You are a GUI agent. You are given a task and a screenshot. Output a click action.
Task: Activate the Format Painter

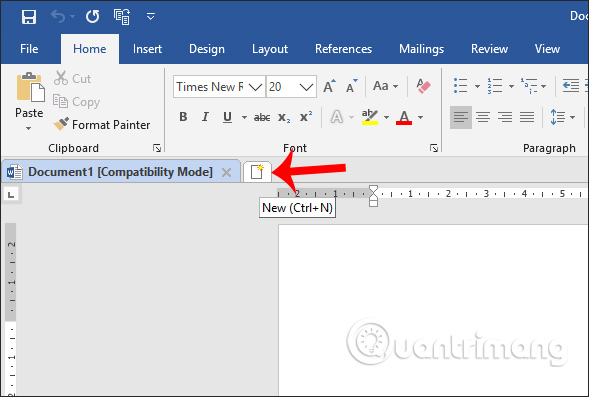coord(101,124)
